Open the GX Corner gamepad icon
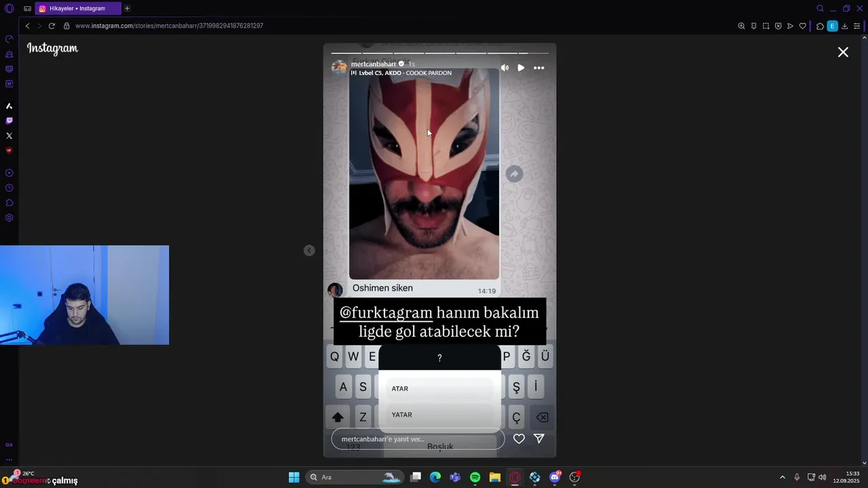Viewport: 868px width, 488px height. coord(27,9)
